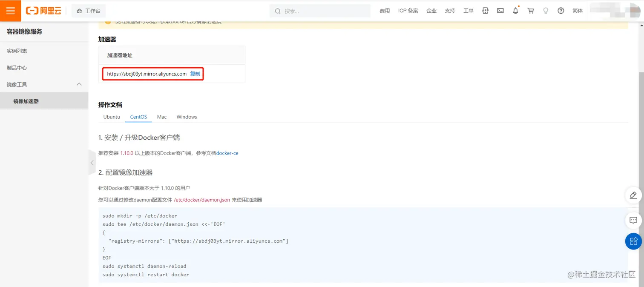644x287 pixels.
Task: Click the registry-mirrors line in code
Action: coord(198,241)
